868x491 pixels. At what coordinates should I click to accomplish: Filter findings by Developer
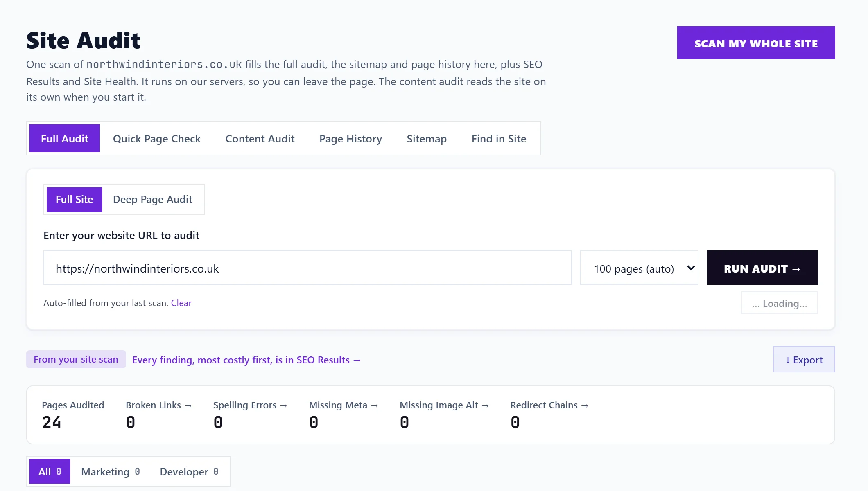point(189,471)
